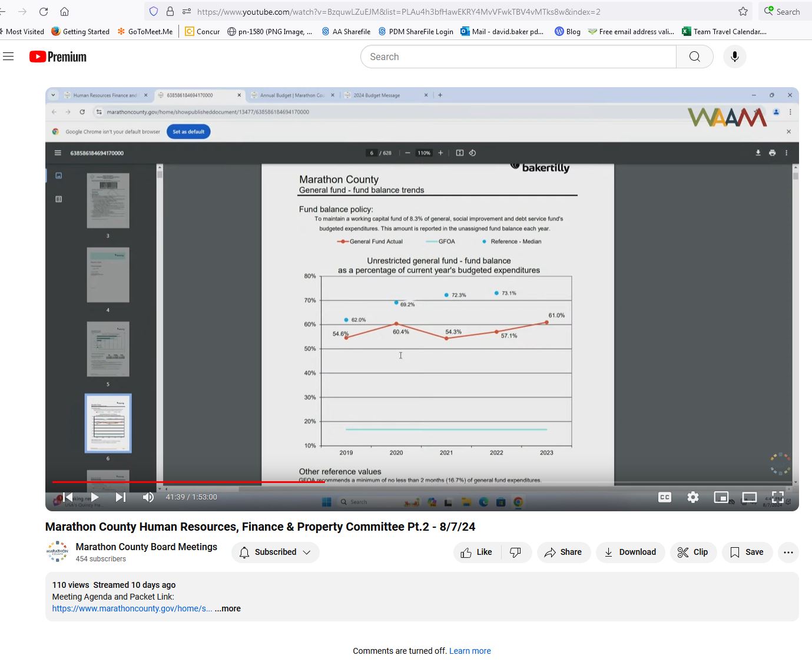Toggle closed captions on the video
812x665 pixels.
pyautogui.click(x=665, y=497)
